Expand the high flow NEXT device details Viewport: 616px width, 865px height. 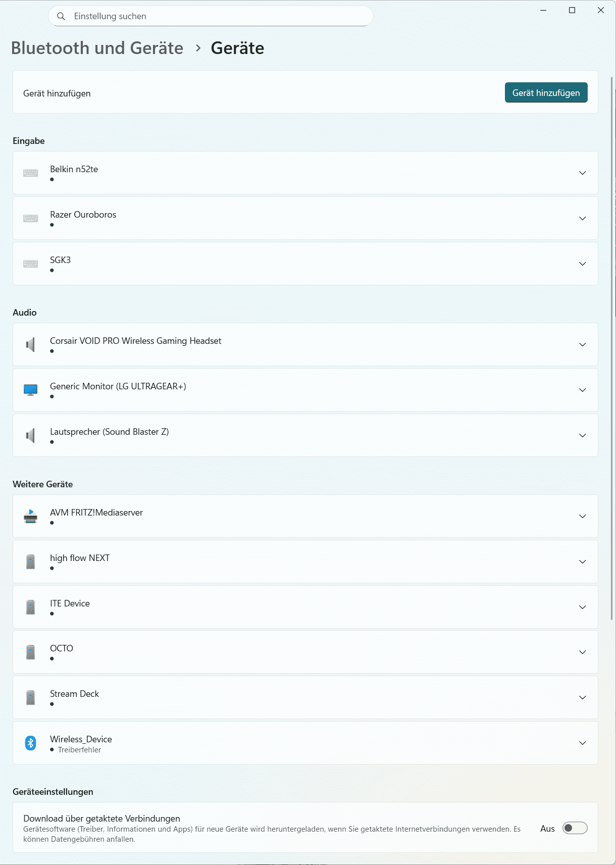tap(582, 562)
